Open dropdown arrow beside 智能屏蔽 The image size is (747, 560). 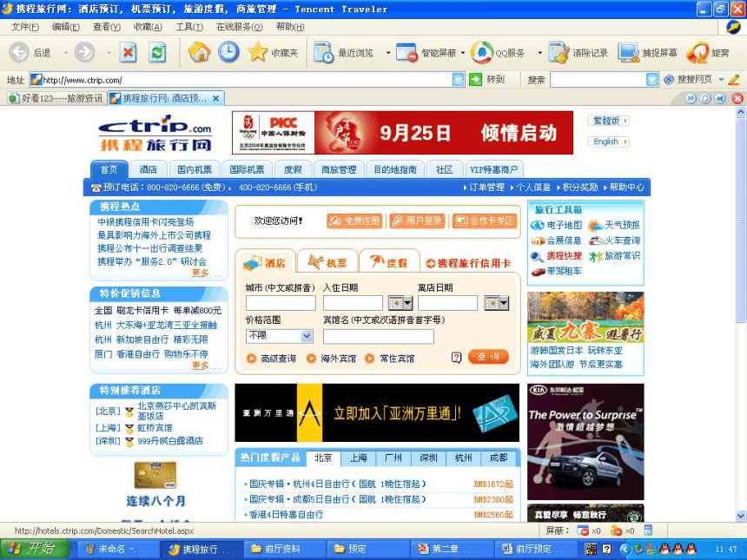click(463, 53)
